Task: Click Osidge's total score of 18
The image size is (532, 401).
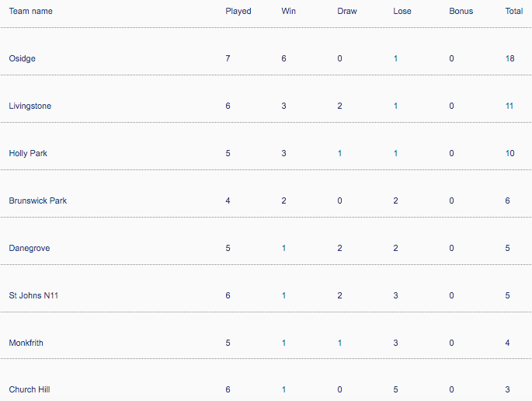Action: click(x=509, y=59)
